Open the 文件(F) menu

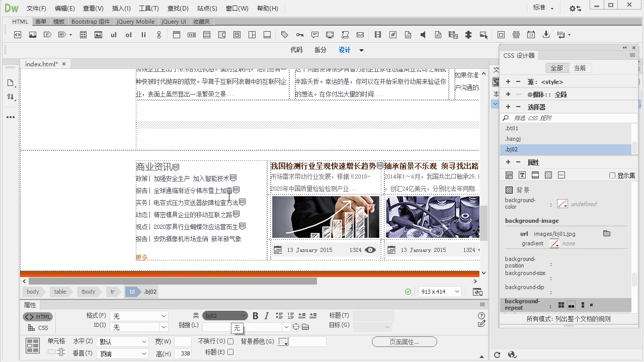[36, 8]
